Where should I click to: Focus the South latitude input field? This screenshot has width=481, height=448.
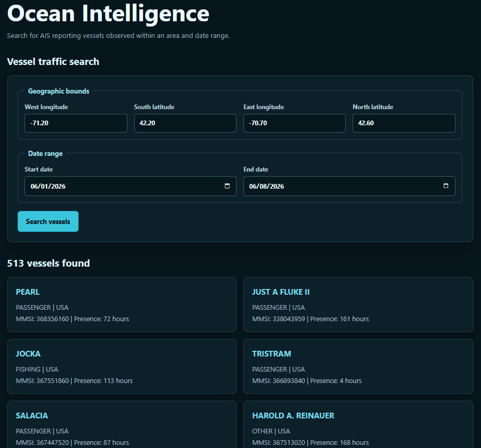point(185,123)
